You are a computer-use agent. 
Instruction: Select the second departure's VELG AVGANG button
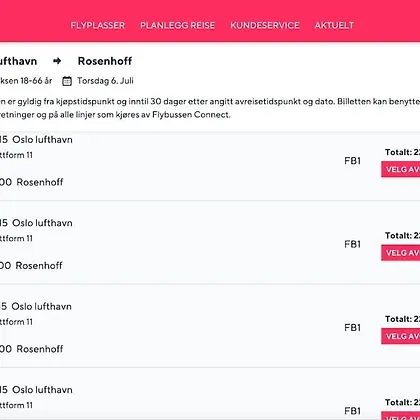point(401,253)
